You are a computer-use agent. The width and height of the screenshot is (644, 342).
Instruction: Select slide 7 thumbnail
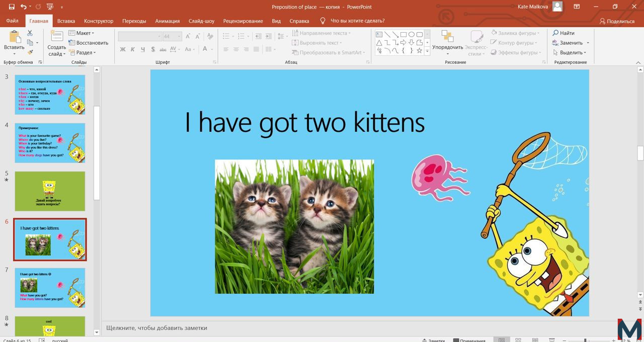(x=50, y=288)
